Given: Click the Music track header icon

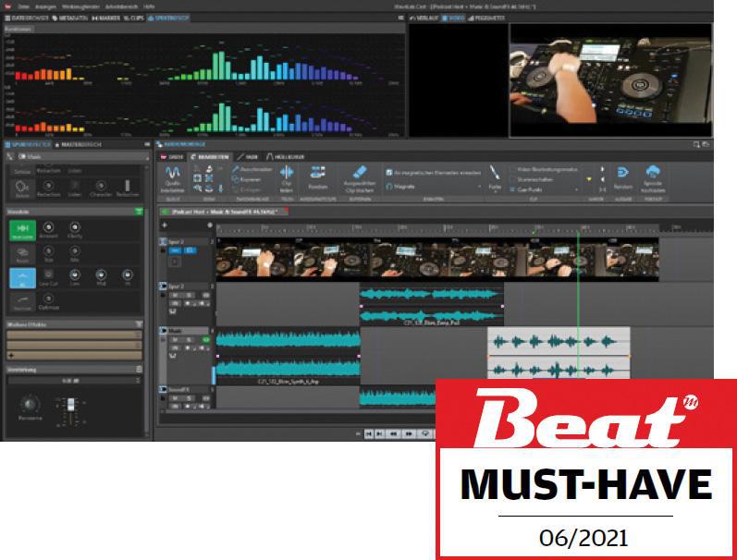Looking at the screenshot, I should 163,331.
